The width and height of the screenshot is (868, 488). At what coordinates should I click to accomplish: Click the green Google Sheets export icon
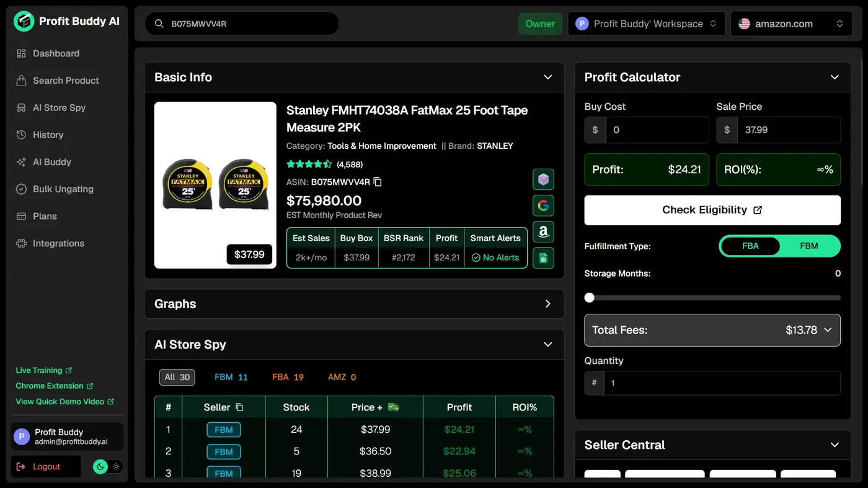[543, 258]
